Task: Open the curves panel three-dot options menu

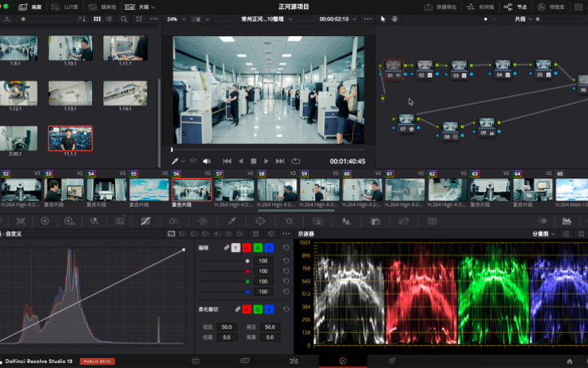Action: tap(286, 234)
